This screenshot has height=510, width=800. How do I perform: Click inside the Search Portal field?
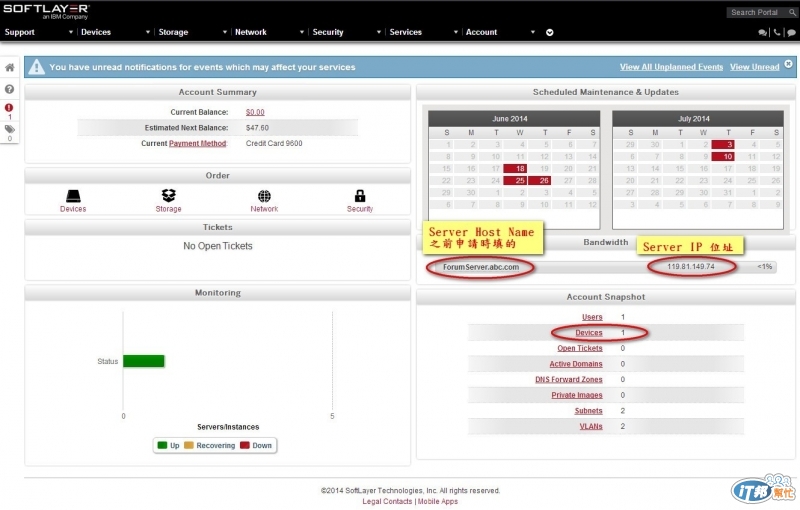(757, 12)
